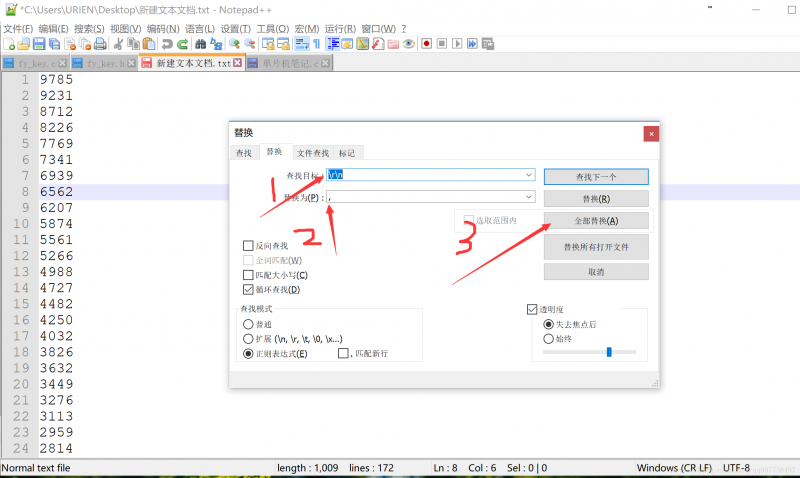
Task: Click the Stop recording macro icon
Action: tap(442, 44)
